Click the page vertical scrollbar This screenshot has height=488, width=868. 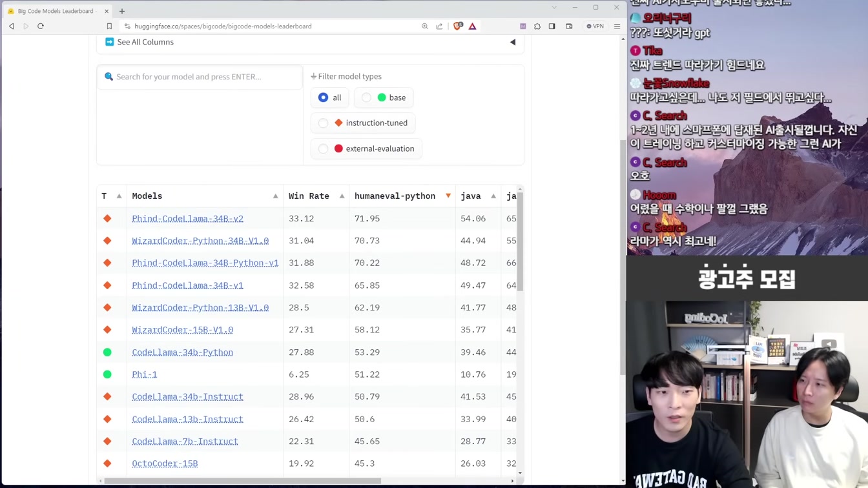pyautogui.click(x=623, y=256)
